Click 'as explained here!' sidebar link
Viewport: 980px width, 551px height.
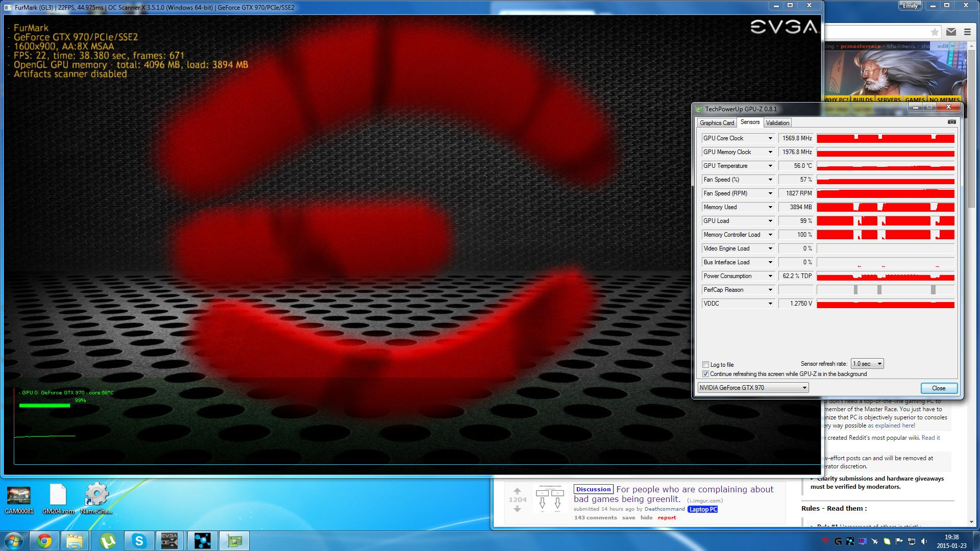coord(891,425)
